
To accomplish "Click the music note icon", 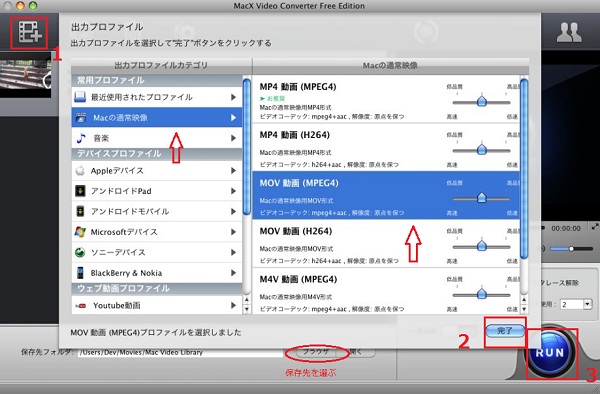I will click(80, 138).
